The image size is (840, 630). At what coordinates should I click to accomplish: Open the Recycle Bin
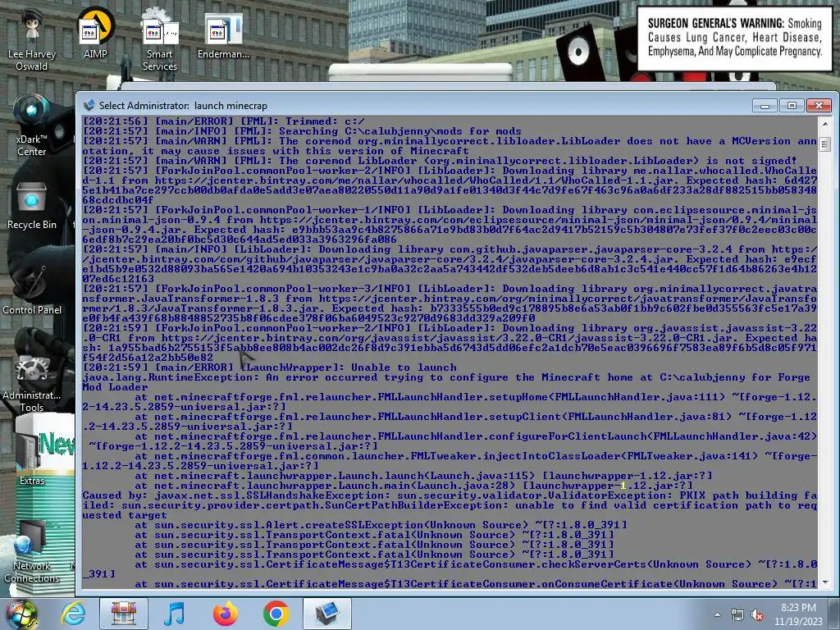[32, 206]
